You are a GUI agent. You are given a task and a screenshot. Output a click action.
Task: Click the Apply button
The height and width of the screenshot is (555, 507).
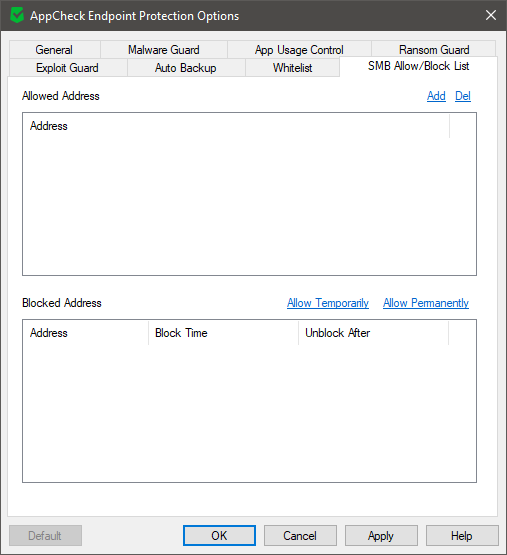[381, 536]
